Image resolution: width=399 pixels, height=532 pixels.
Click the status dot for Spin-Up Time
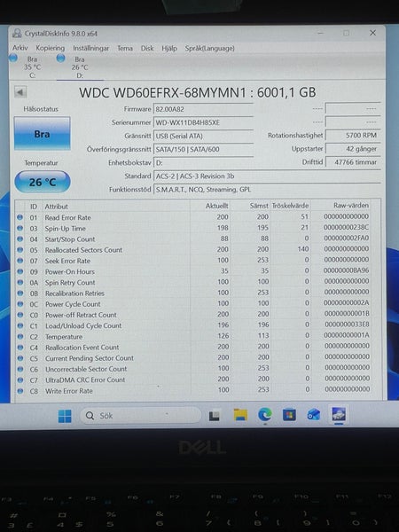point(20,228)
